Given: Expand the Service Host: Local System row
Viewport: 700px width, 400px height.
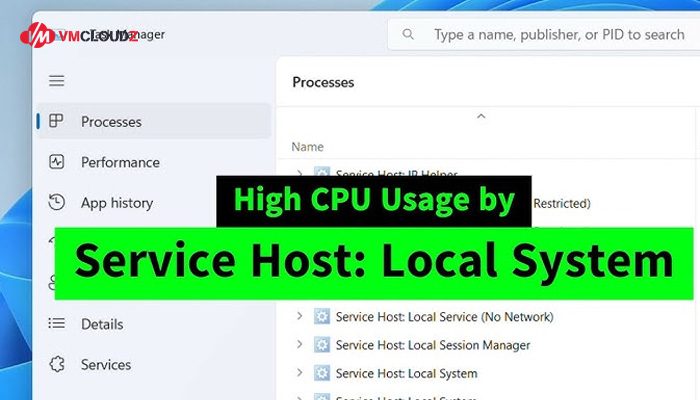Looking at the screenshot, I should click(300, 373).
